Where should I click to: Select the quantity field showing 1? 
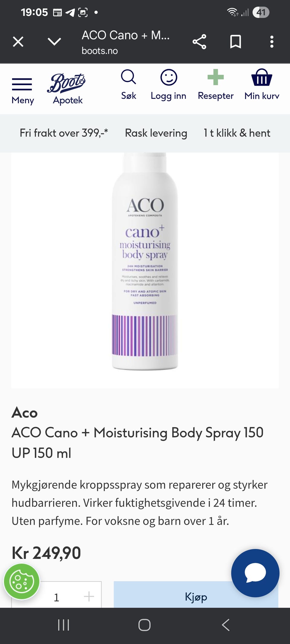56,597
